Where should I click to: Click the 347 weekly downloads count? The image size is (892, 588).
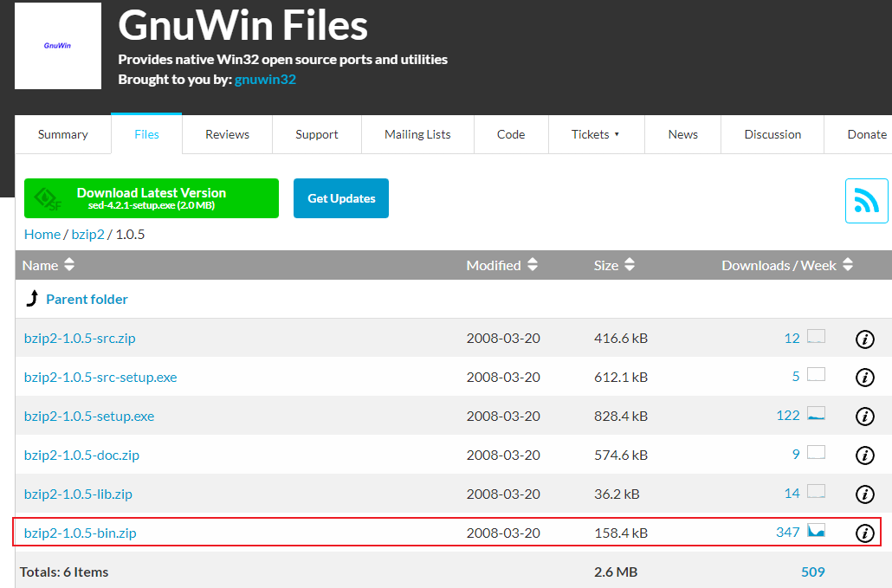788,533
